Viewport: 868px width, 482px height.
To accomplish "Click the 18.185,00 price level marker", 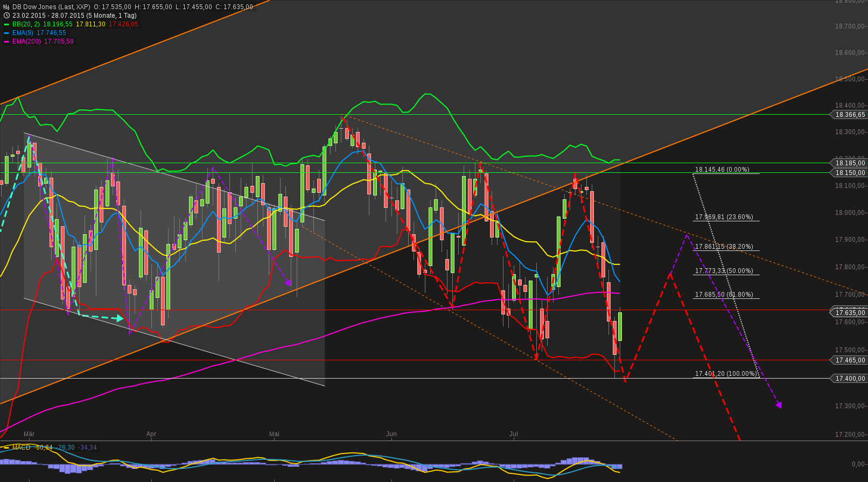I will point(849,163).
